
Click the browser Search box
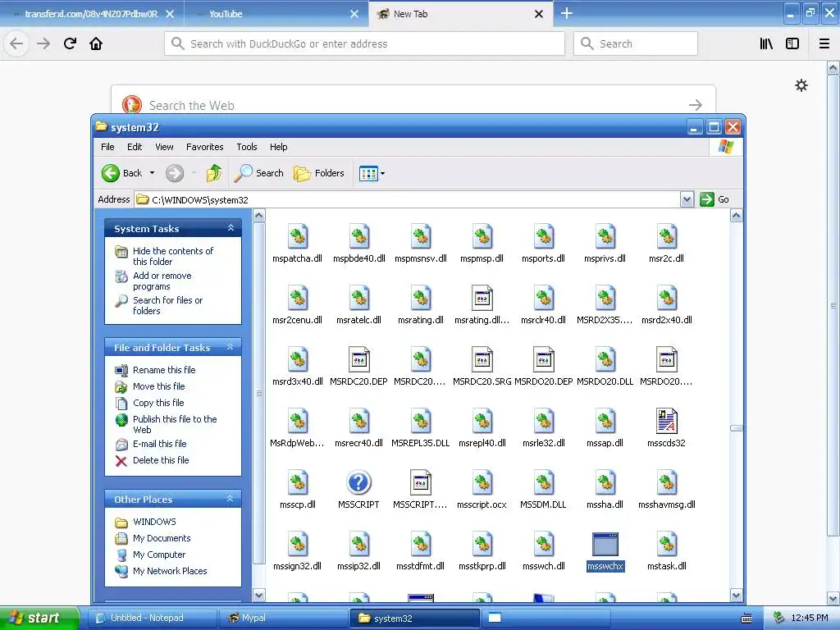(636, 43)
